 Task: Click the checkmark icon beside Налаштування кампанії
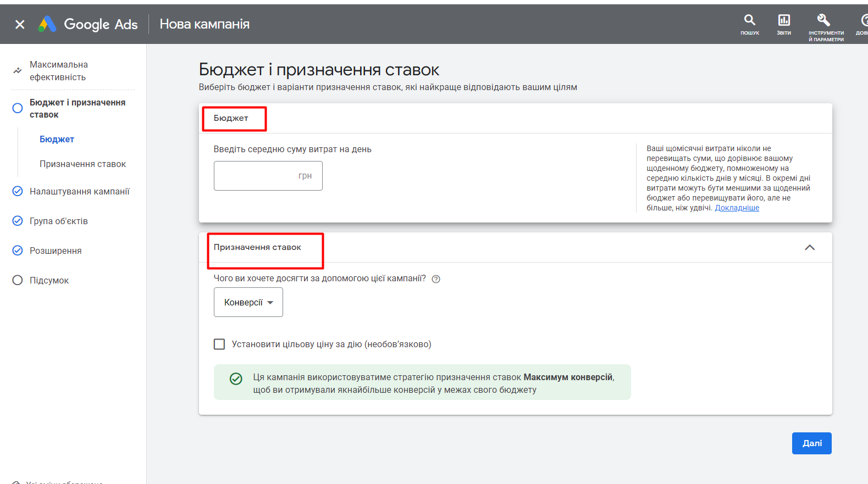(x=18, y=191)
